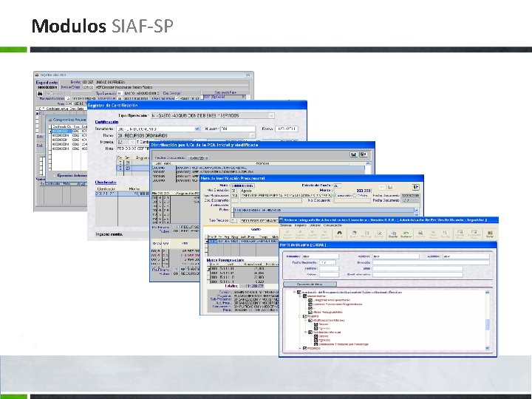This screenshot has height=399, width=532.
Task: Click the Salir icon at the toolbar's right end
Action: click(490, 233)
